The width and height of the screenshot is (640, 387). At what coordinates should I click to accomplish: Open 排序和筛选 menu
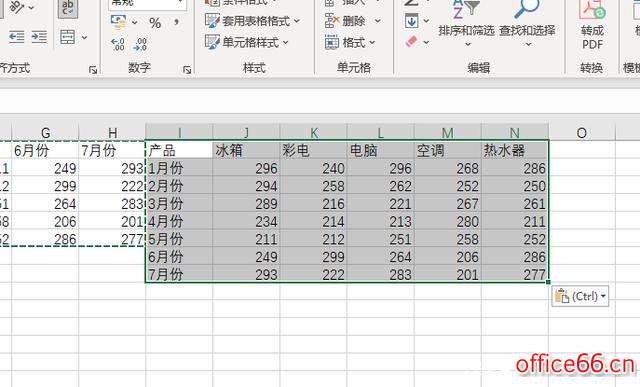coord(466,24)
